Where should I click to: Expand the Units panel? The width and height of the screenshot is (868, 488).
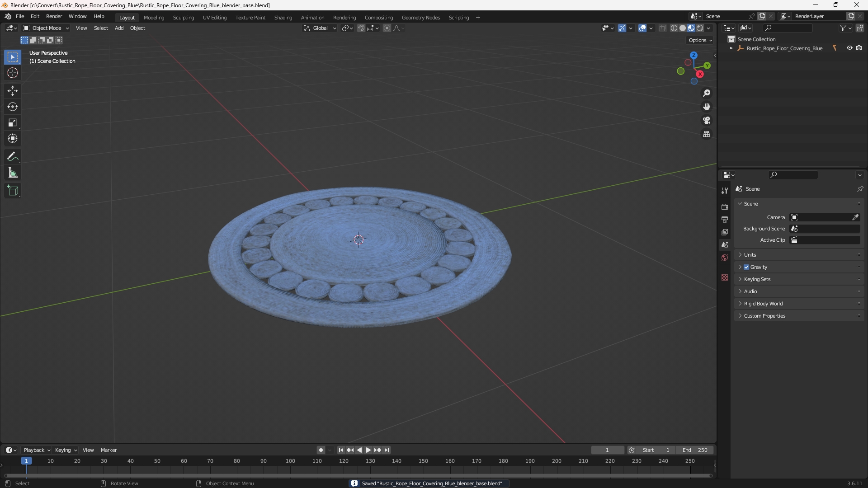point(799,255)
